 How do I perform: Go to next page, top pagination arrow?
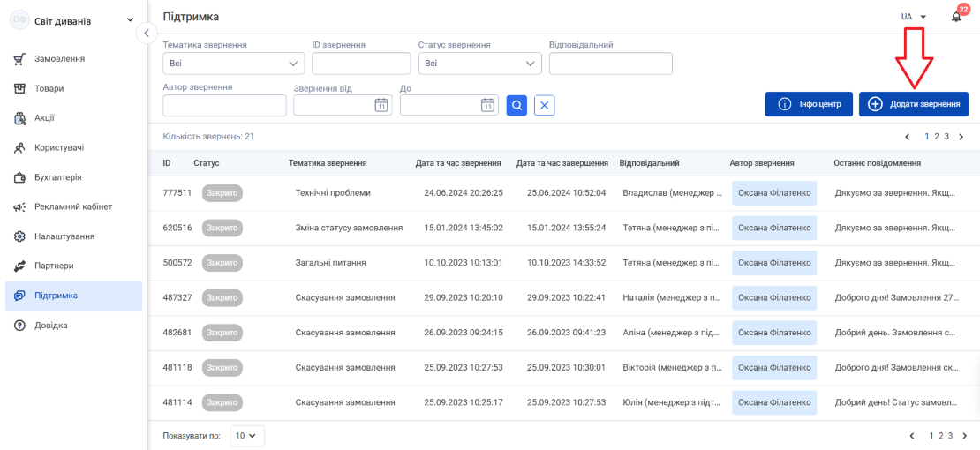pyautogui.click(x=961, y=136)
